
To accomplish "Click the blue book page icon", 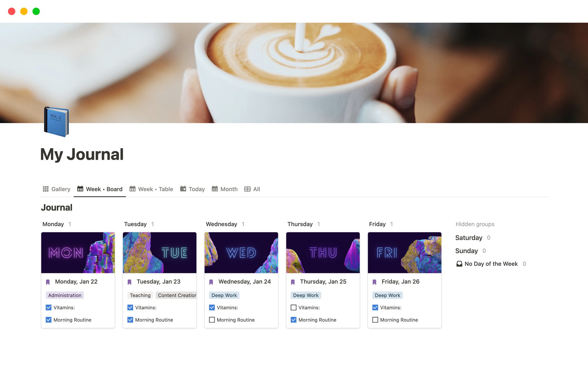I will (x=56, y=122).
